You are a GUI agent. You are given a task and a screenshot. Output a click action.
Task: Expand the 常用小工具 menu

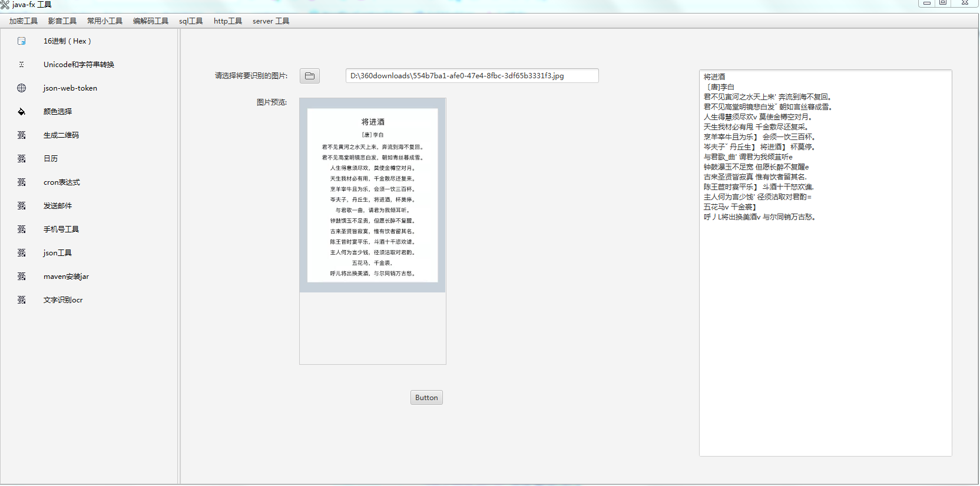pyautogui.click(x=105, y=21)
